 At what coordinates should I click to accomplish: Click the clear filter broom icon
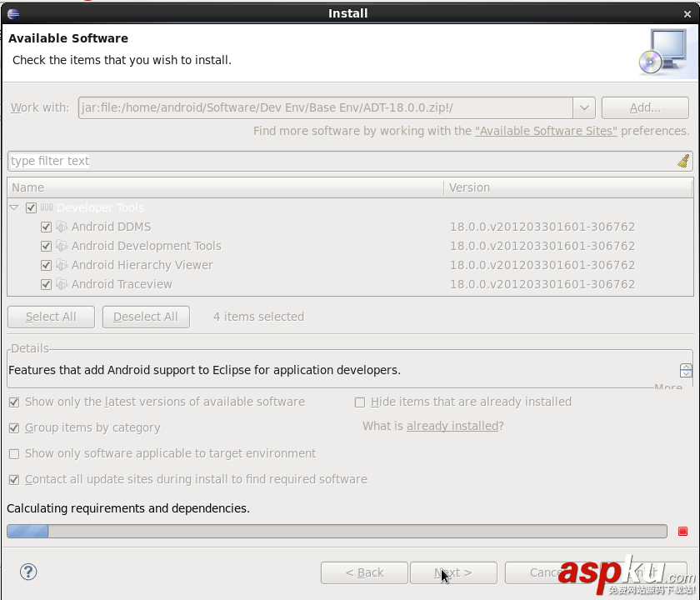pyautogui.click(x=683, y=161)
